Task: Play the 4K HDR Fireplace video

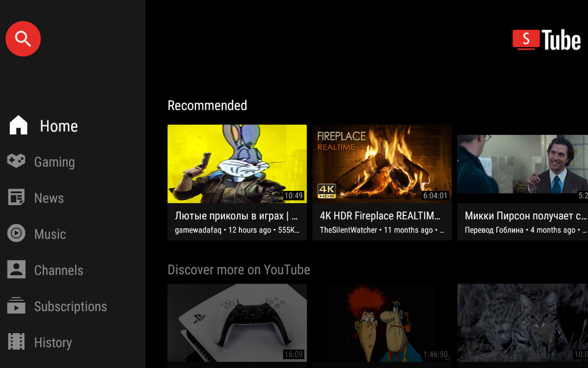Action: [382, 164]
